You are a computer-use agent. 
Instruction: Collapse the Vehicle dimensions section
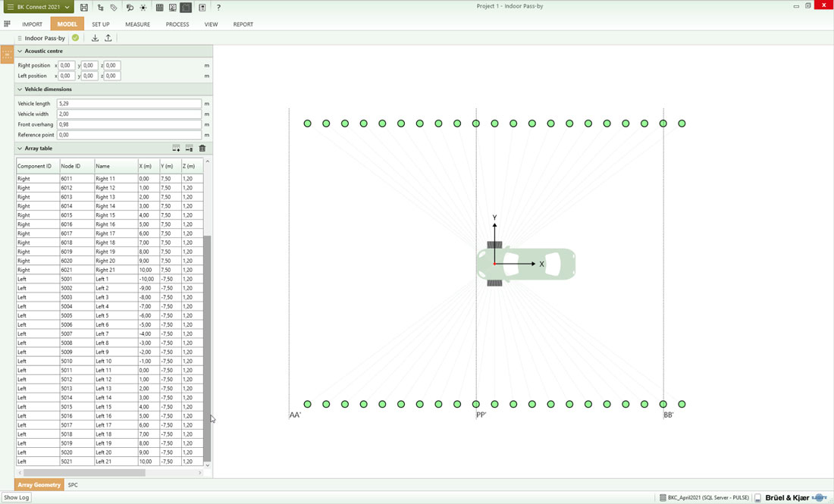coord(20,89)
